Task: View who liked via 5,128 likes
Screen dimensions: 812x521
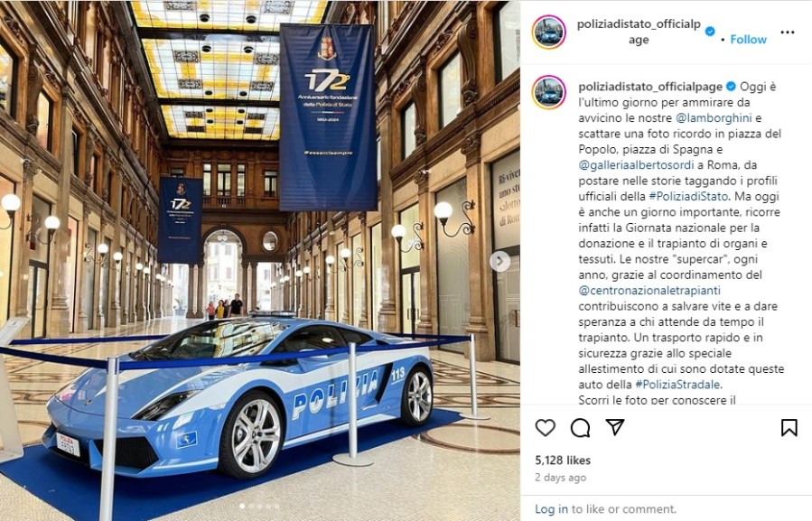Action: [x=563, y=460]
